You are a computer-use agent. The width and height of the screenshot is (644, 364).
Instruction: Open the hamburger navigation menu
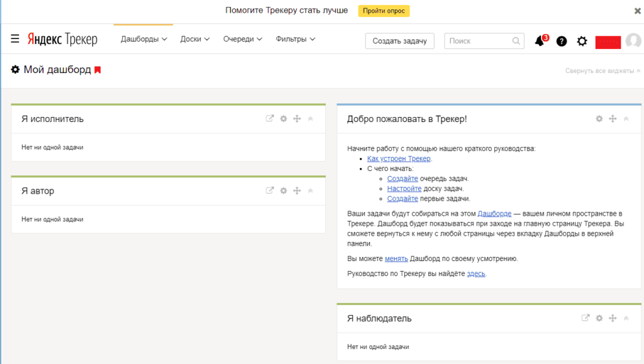point(15,40)
